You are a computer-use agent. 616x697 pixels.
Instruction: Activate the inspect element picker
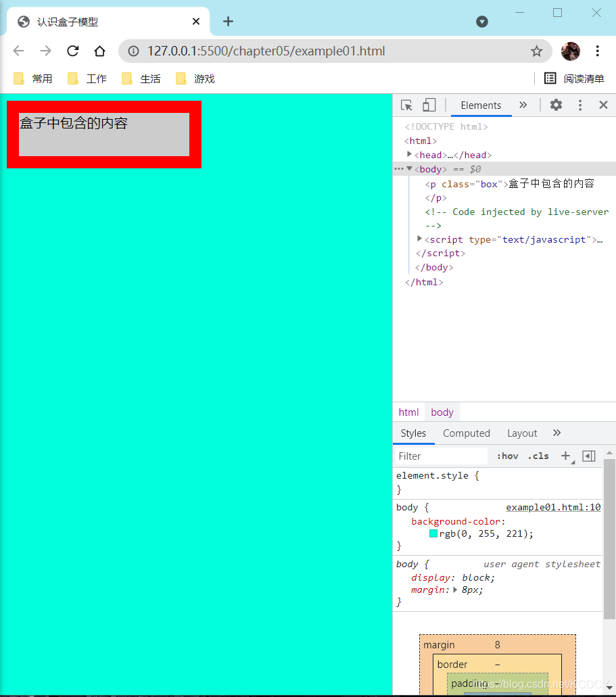click(x=406, y=105)
